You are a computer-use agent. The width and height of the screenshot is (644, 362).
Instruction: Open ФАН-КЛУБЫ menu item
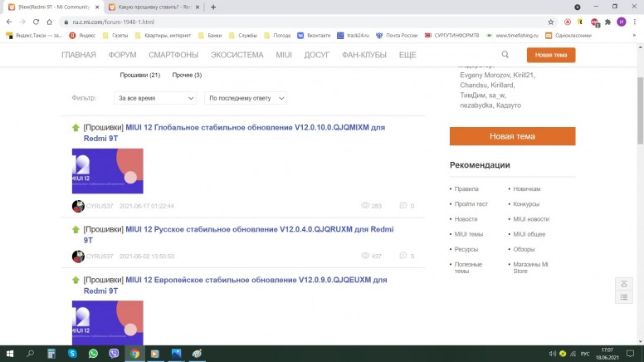click(364, 55)
